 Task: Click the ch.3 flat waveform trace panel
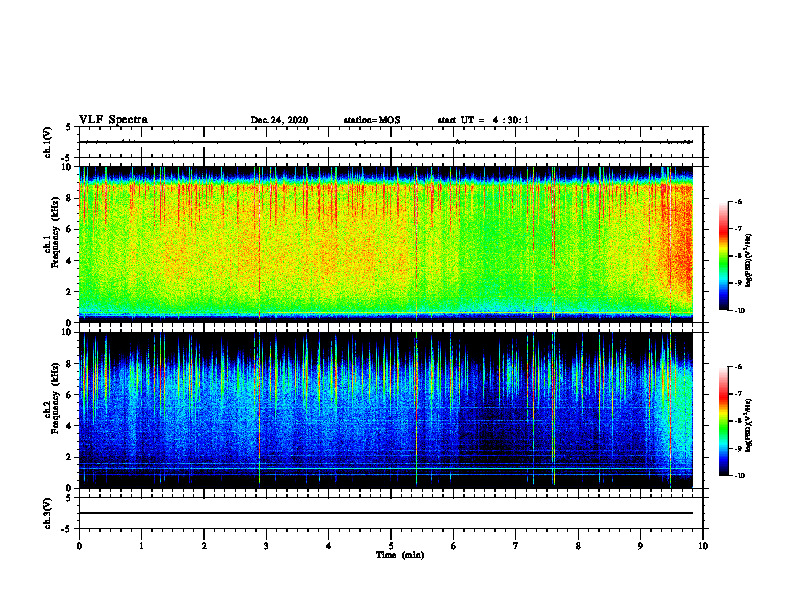click(391, 513)
